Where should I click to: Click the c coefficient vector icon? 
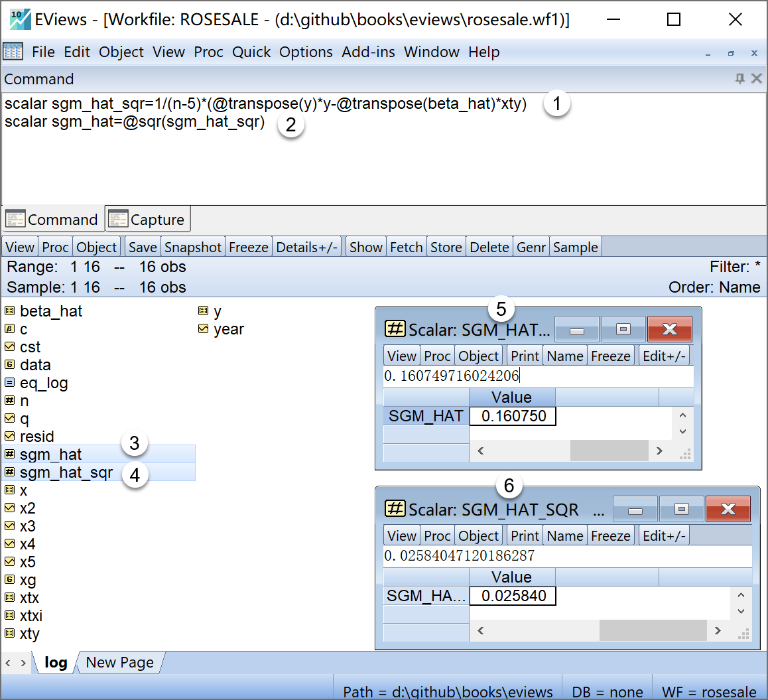click(x=9, y=329)
